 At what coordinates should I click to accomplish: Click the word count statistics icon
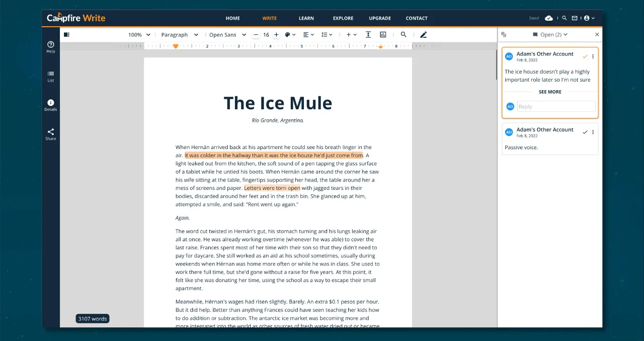[x=383, y=34]
